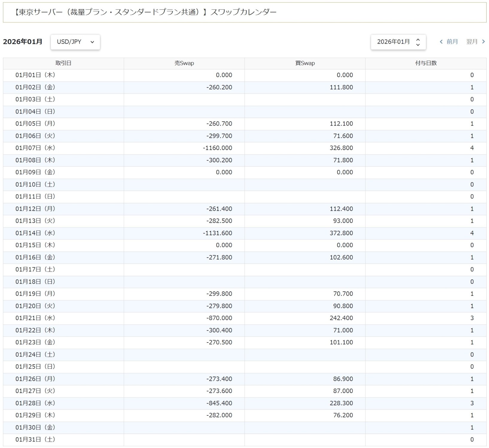Click the sell swap value -1160.000

(x=217, y=148)
